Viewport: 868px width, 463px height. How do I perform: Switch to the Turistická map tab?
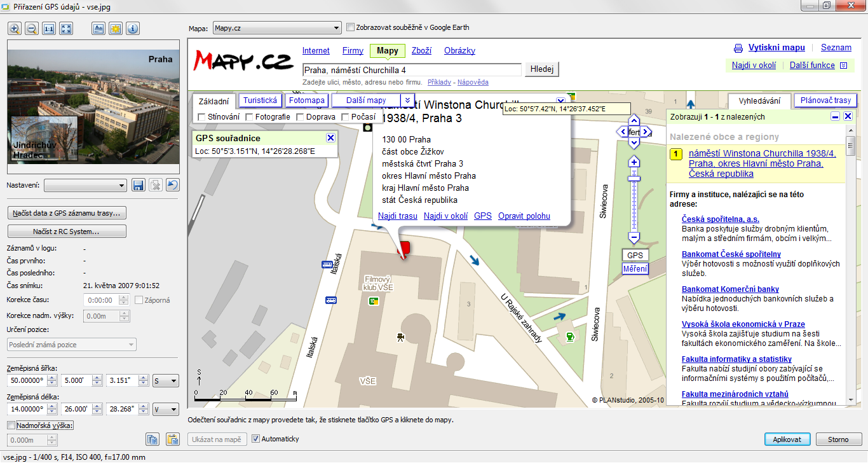pyautogui.click(x=261, y=100)
